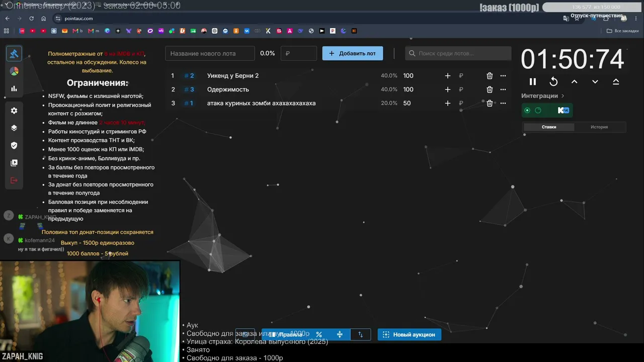Focus the new lot ruble amount field

pyautogui.click(x=299, y=53)
